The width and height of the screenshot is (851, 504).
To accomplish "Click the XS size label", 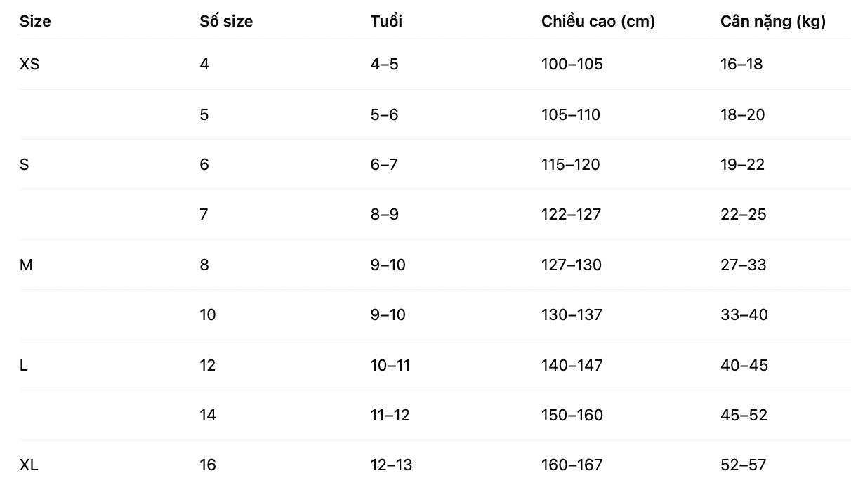I will [29, 65].
